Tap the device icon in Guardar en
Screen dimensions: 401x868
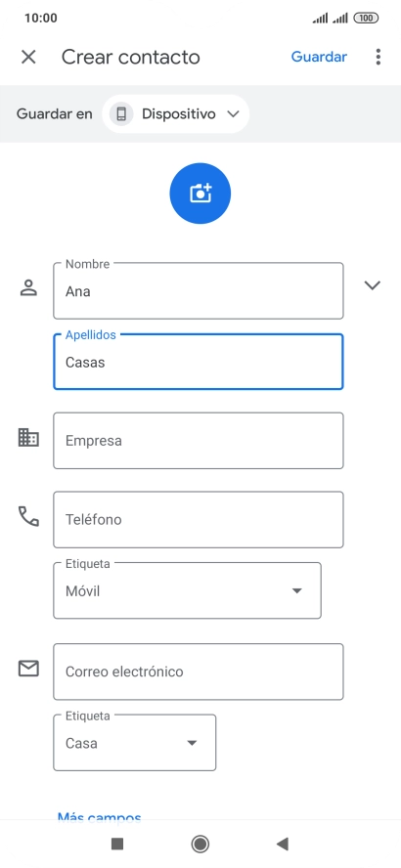pyautogui.click(x=121, y=114)
